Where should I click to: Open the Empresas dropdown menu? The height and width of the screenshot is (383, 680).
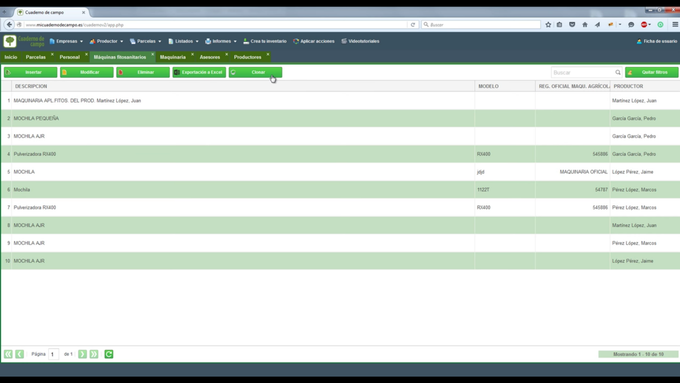(66, 41)
